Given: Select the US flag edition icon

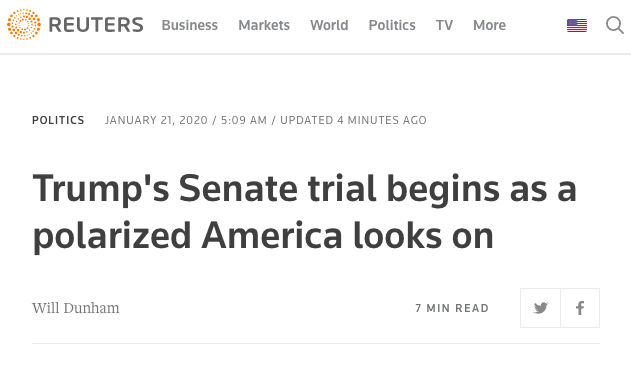Looking at the screenshot, I should (x=577, y=25).
